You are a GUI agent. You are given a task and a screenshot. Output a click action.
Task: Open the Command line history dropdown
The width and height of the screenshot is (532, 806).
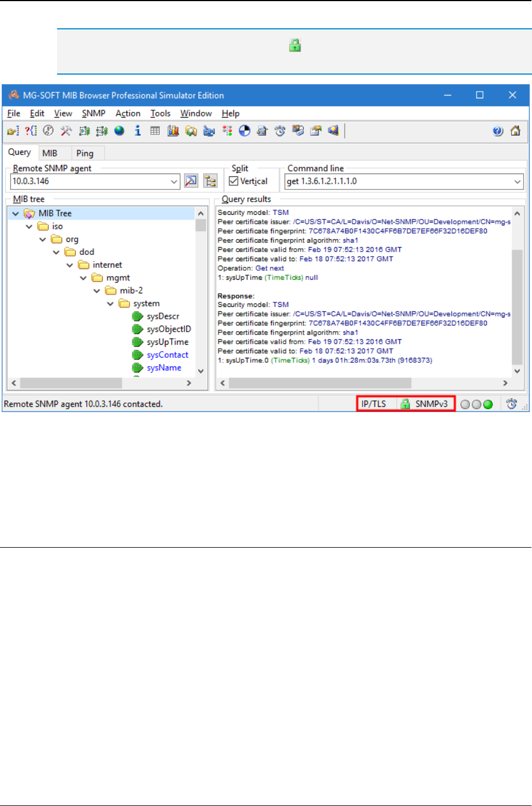[x=517, y=181]
